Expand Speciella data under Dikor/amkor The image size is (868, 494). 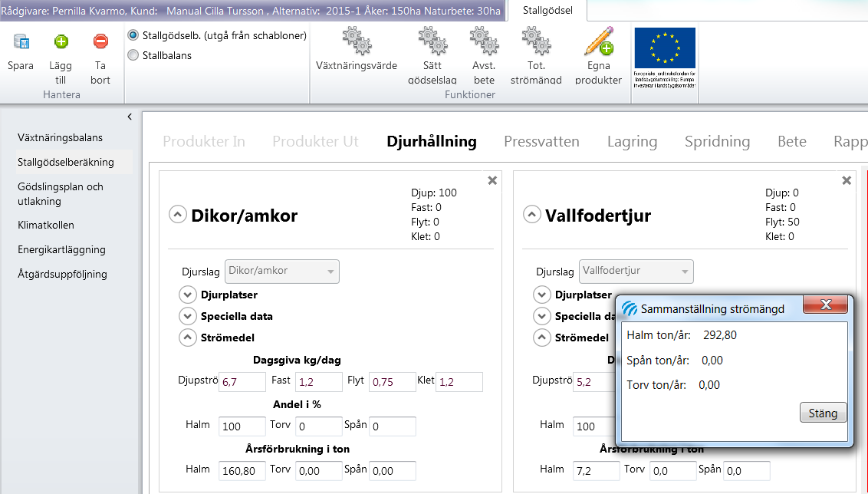pyautogui.click(x=188, y=316)
